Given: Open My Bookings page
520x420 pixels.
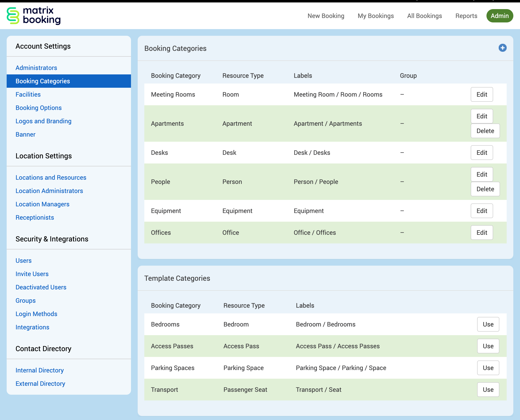Looking at the screenshot, I should point(375,16).
